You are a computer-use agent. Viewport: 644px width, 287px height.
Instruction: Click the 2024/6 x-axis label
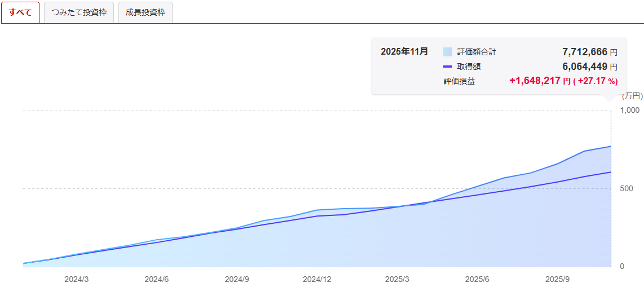coord(156,279)
